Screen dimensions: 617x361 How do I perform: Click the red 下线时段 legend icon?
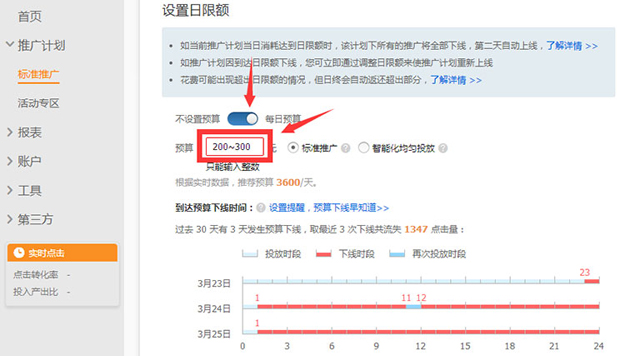pos(323,254)
